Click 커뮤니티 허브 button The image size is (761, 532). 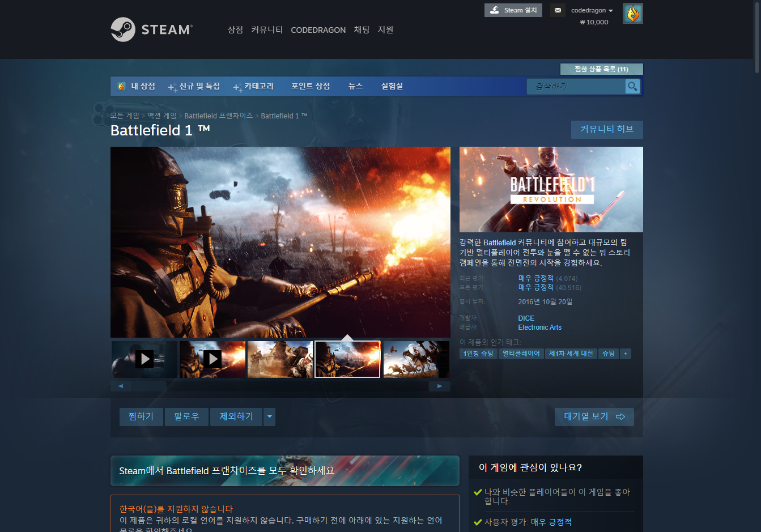(x=607, y=129)
